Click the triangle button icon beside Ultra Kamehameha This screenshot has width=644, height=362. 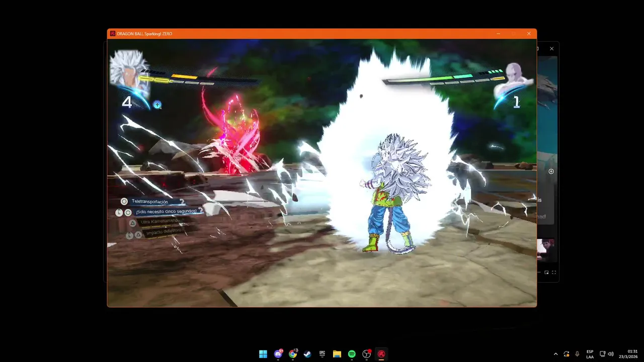pos(133,223)
